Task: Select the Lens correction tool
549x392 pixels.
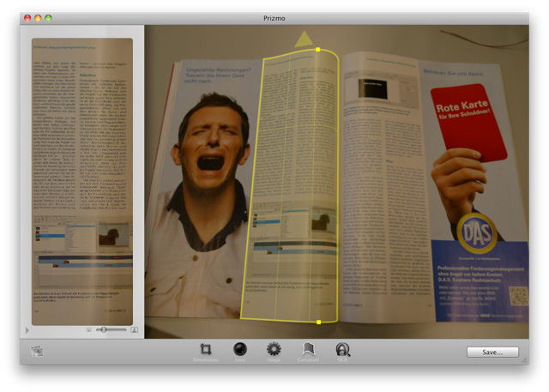Action: coord(240,352)
